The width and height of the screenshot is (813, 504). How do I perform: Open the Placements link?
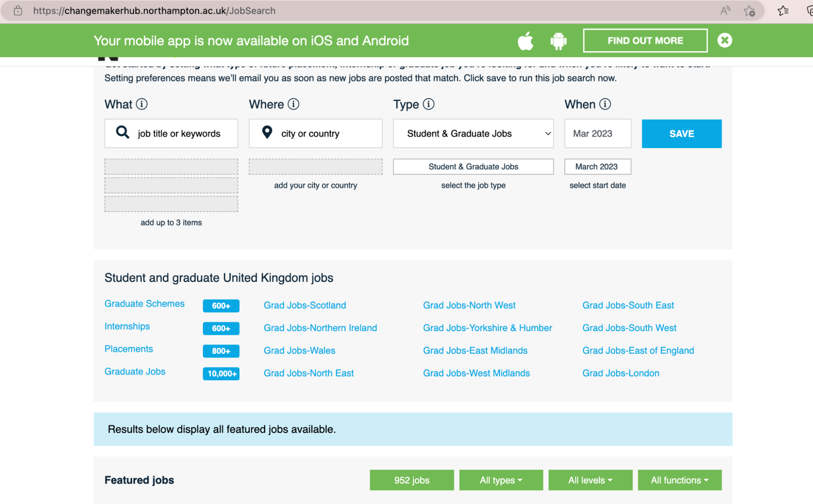[x=129, y=349]
